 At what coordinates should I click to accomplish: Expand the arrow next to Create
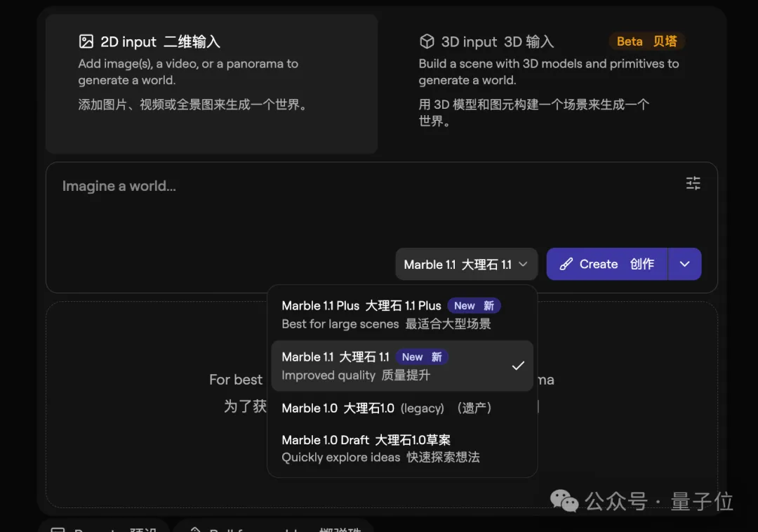coord(684,265)
